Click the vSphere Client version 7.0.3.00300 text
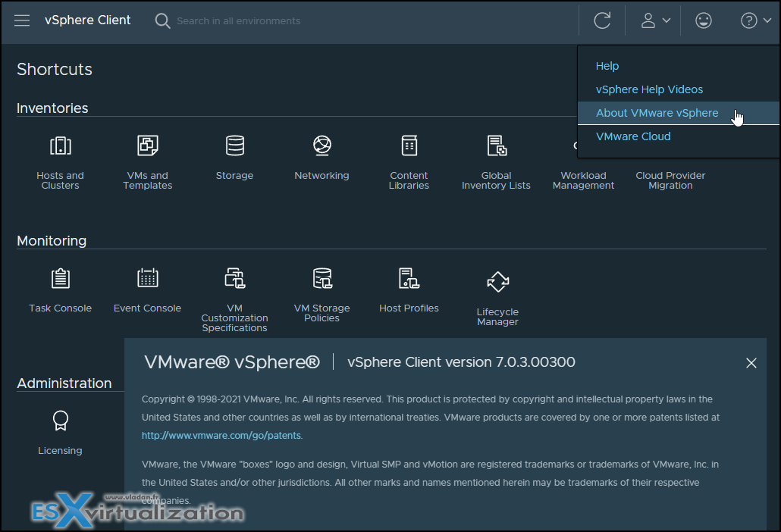781x532 pixels. pos(461,361)
